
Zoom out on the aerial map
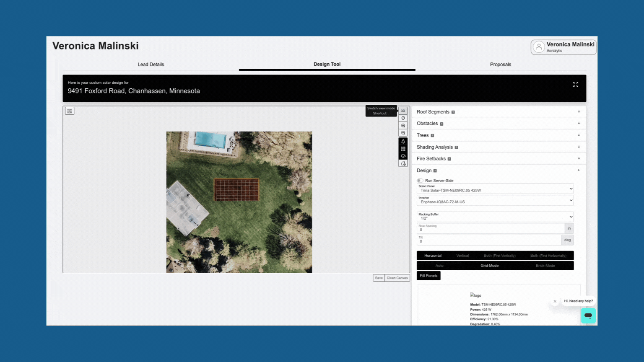pos(403,133)
